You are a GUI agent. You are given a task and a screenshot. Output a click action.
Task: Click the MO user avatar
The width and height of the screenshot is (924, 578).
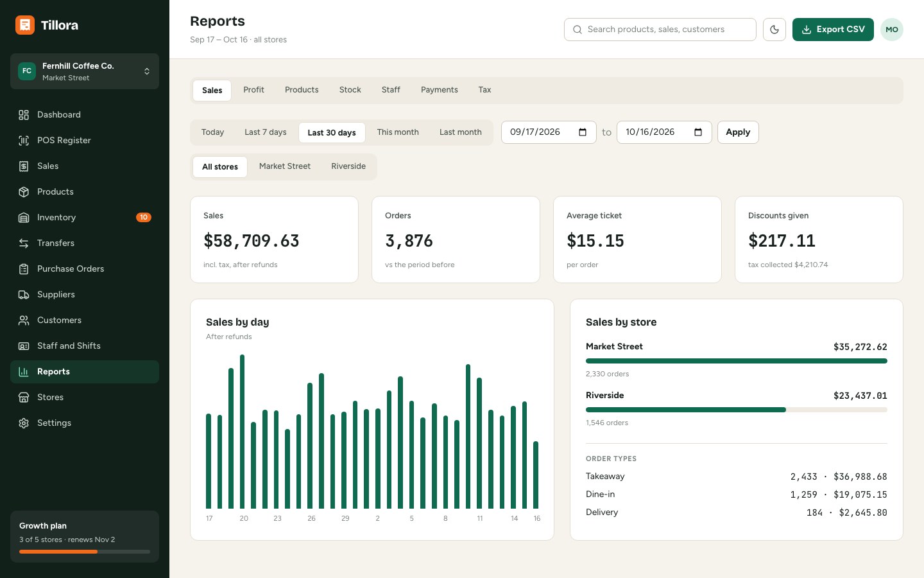[892, 30]
